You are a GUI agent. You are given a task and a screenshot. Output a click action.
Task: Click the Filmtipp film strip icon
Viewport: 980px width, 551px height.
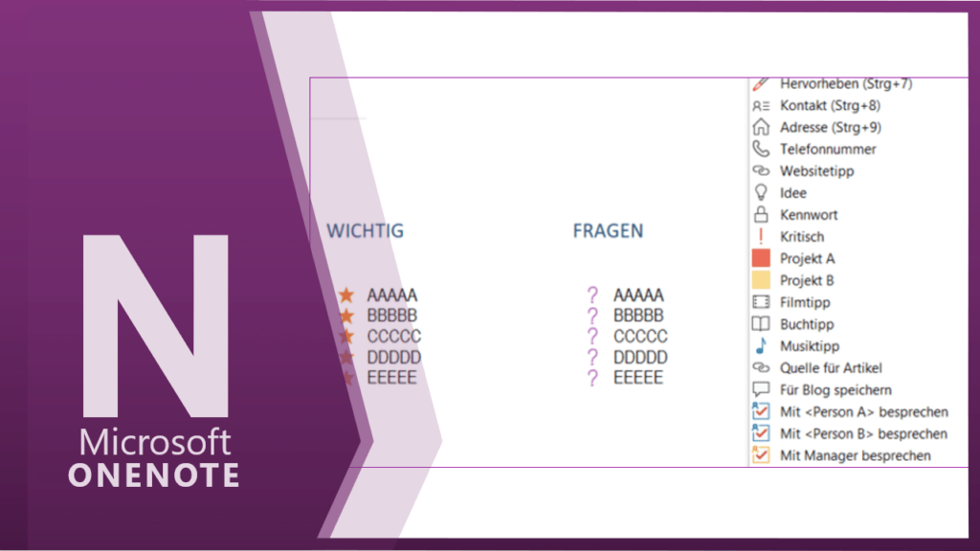pyautogui.click(x=761, y=302)
